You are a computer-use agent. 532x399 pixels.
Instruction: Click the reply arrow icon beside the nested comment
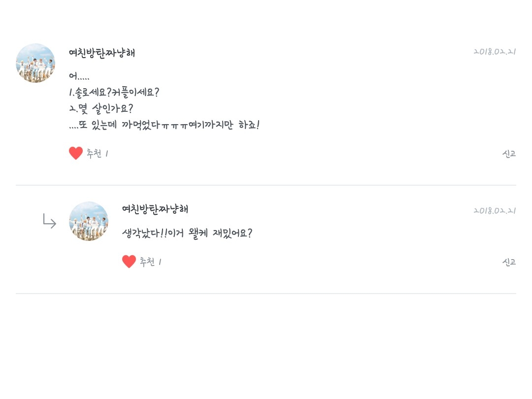pos(49,221)
